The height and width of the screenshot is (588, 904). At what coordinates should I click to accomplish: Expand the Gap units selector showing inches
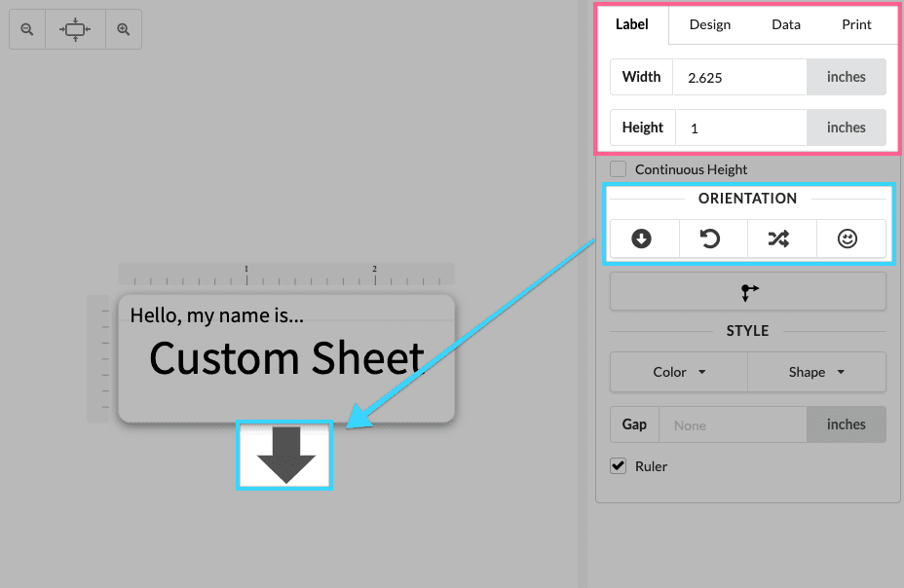coord(846,424)
